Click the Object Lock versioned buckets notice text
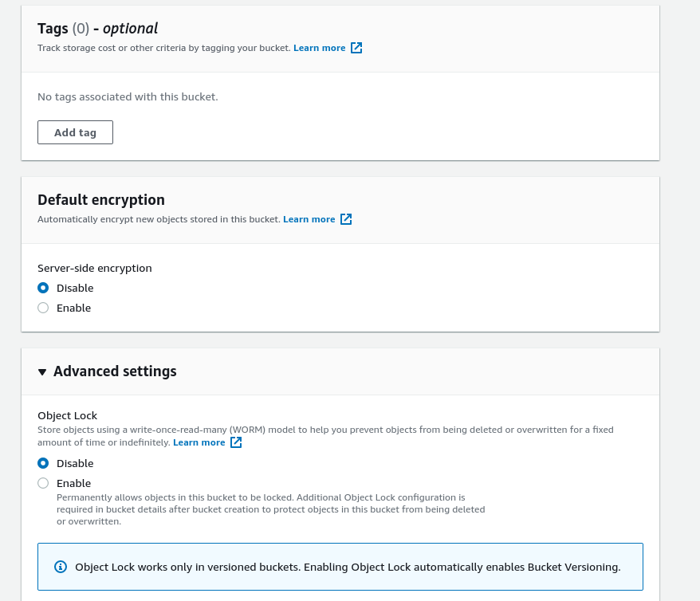 348,567
